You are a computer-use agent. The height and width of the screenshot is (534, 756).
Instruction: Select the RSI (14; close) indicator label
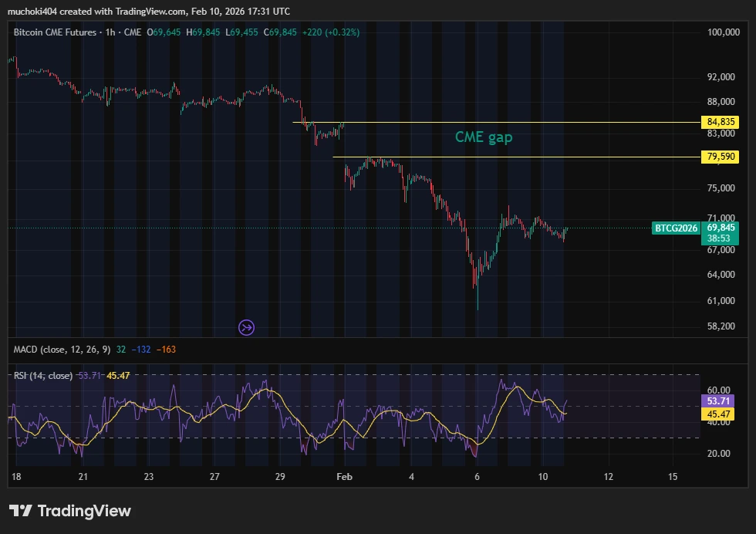click(42, 378)
